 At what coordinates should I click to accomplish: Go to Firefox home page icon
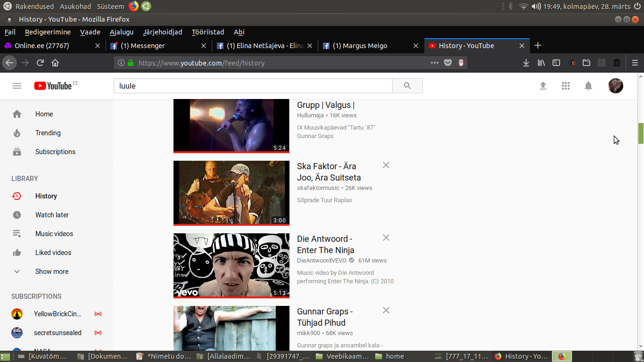(55, 63)
